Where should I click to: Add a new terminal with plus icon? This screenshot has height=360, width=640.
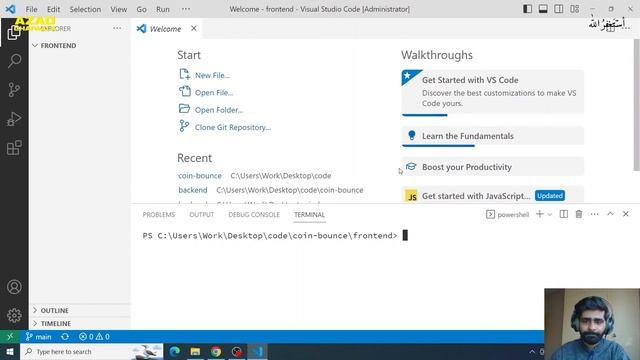tap(540, 214)
